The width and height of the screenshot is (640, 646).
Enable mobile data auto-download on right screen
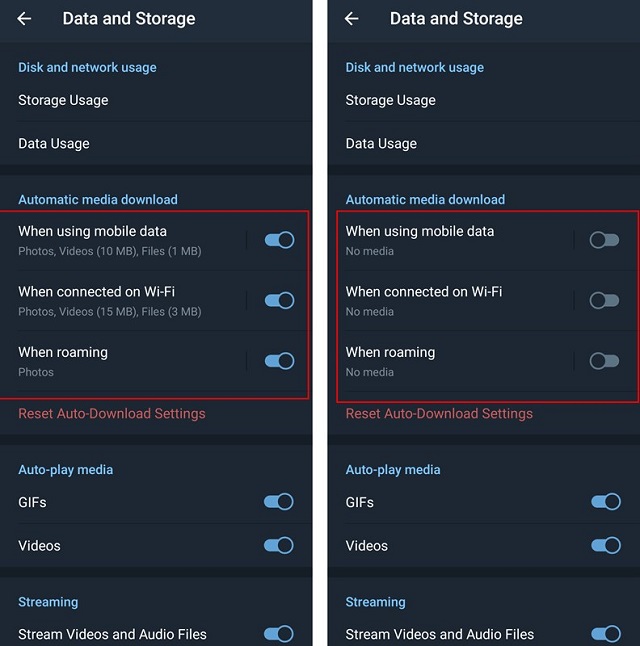[x=604, y=240]
